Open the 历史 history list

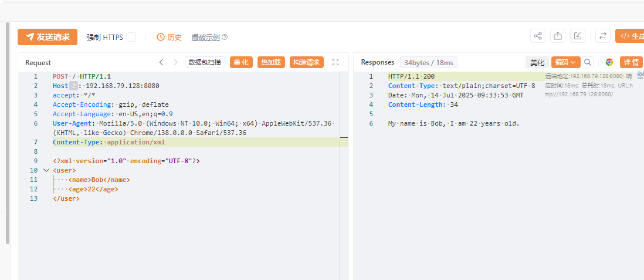pos(169,37)
